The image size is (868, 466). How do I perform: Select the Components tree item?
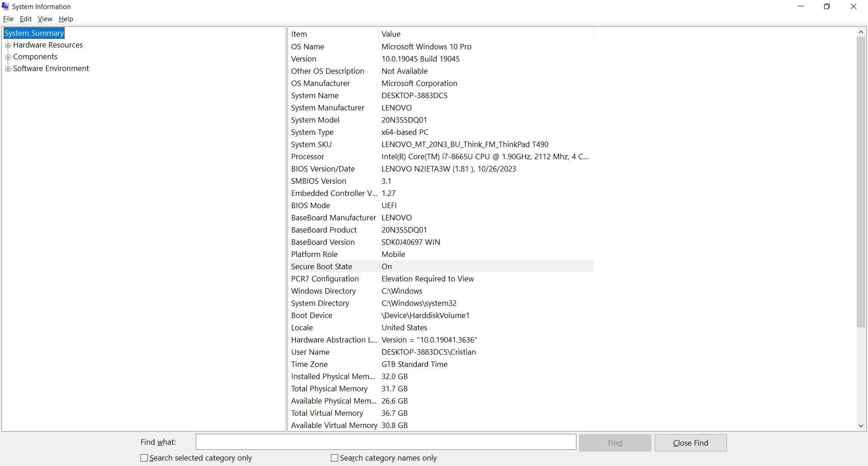click(35, 57)
